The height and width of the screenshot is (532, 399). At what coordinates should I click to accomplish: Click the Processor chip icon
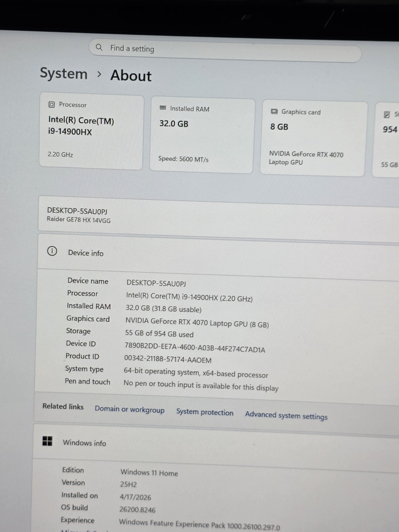[x=52, y=104]
